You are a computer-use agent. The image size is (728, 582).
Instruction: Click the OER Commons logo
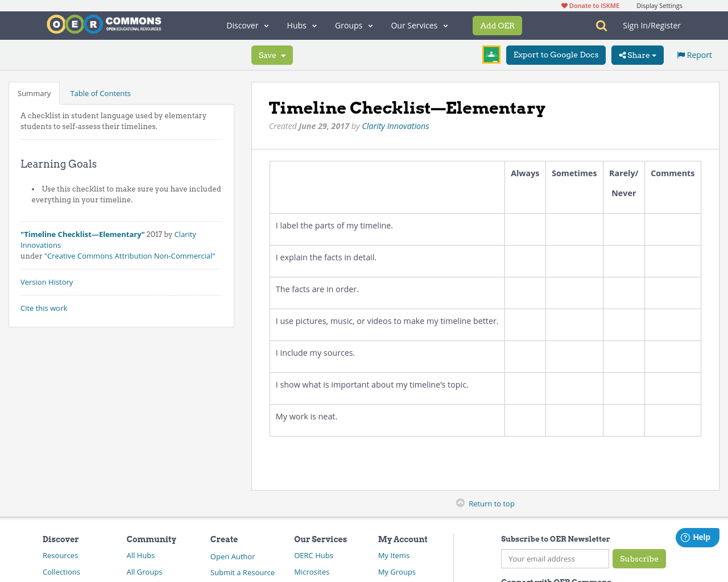tap(104, 23)
